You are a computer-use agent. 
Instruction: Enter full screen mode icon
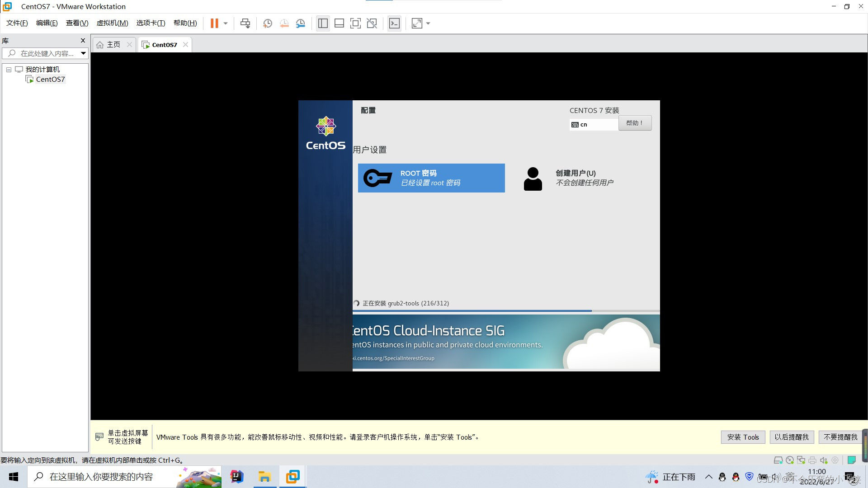coord(356,23)
